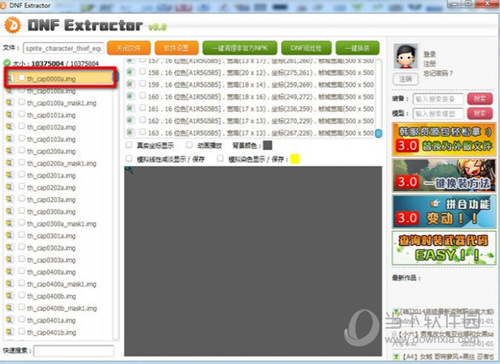Open the yellow dye color swatch
Viewport: 500px width, 364px height.
(x=295, y=159)
